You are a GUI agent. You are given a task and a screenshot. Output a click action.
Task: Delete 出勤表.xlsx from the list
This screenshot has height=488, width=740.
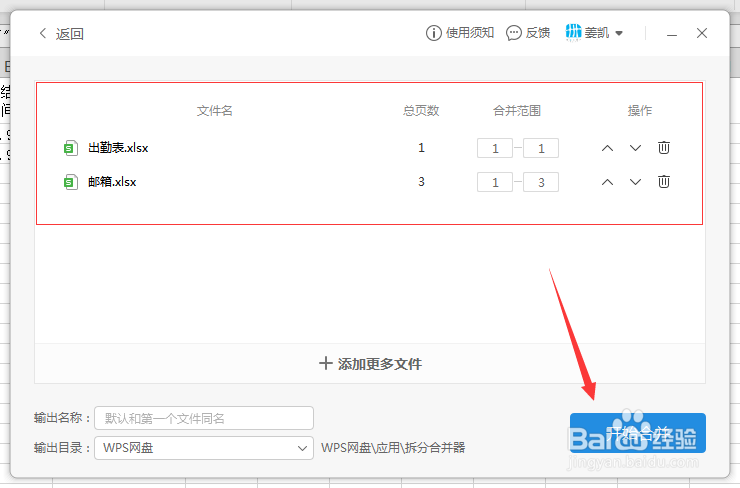664,148
